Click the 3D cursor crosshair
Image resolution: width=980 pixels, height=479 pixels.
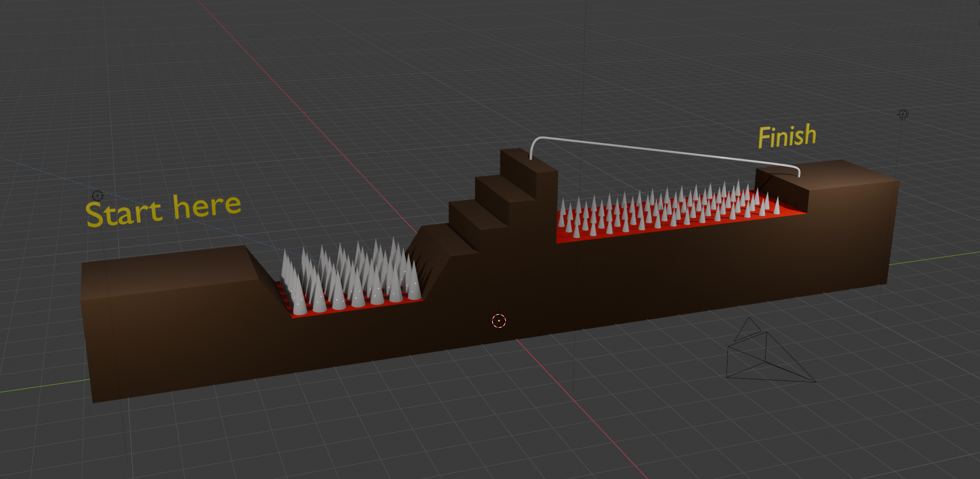coord(499,320)
